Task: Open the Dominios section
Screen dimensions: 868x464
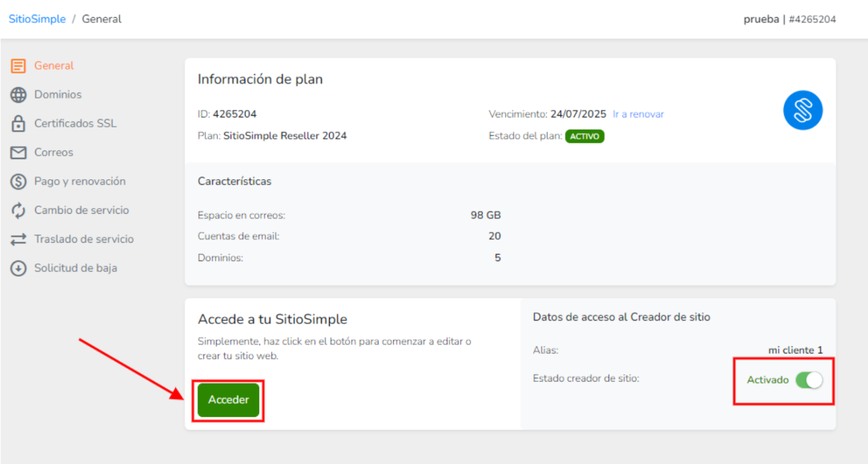Action: pyautogui.click(x=58, y=94)
